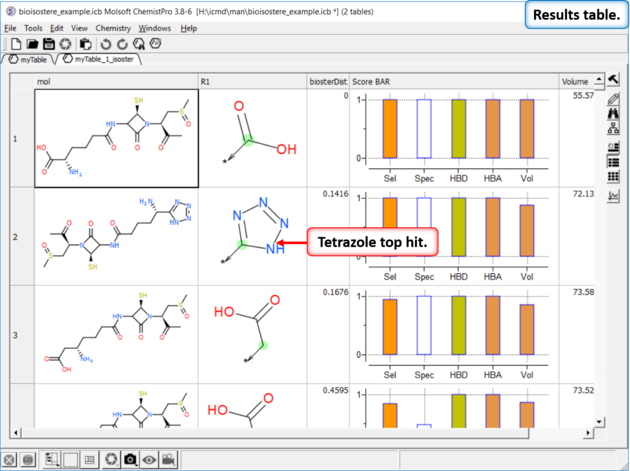
Task: Click the Undo arrow icon
Action: tap(105, 44)
